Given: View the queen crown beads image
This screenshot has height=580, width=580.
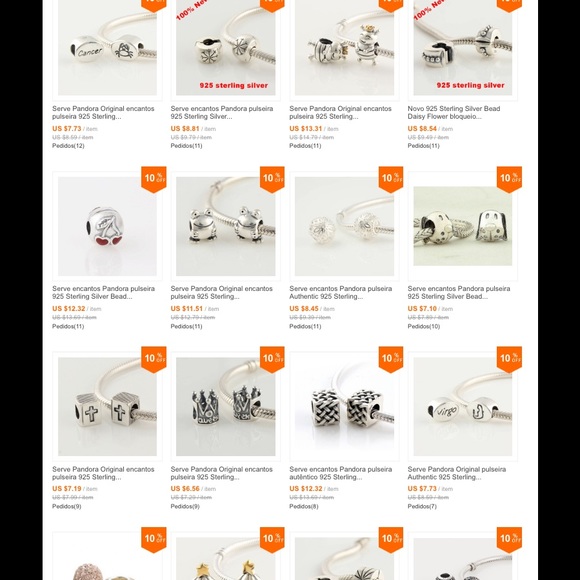Looking at the screenshot, I should [226, 406].
